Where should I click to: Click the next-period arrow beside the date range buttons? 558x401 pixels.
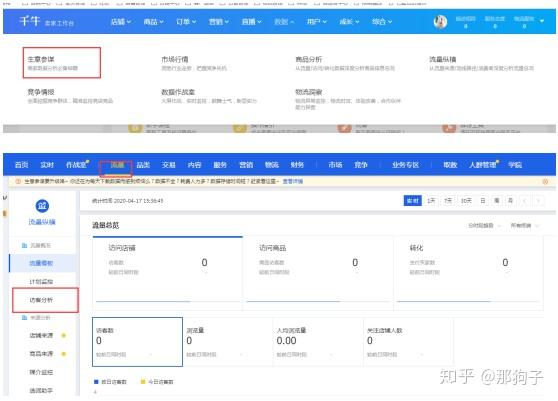pos(538,201)
